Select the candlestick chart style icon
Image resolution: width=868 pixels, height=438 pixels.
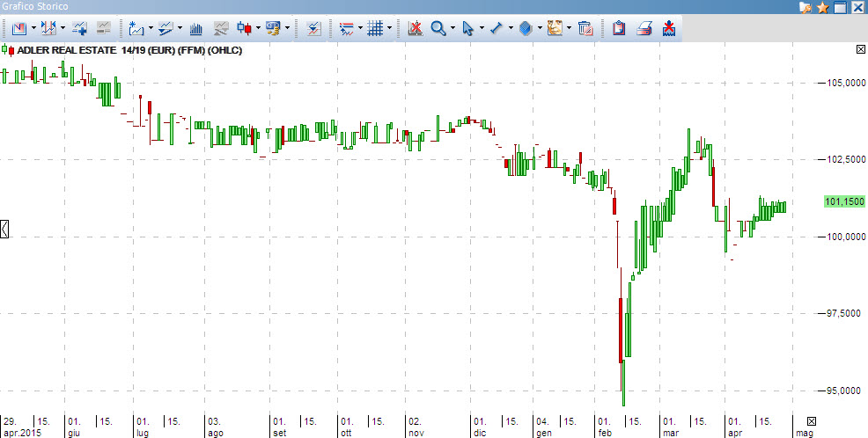tap(244, 28)
